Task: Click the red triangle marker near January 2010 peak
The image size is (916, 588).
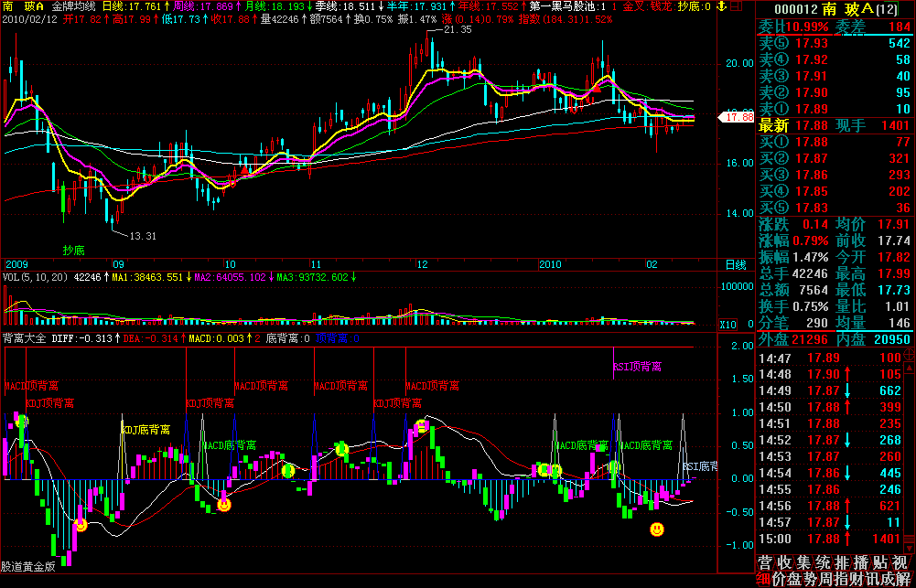Action: 598,88
